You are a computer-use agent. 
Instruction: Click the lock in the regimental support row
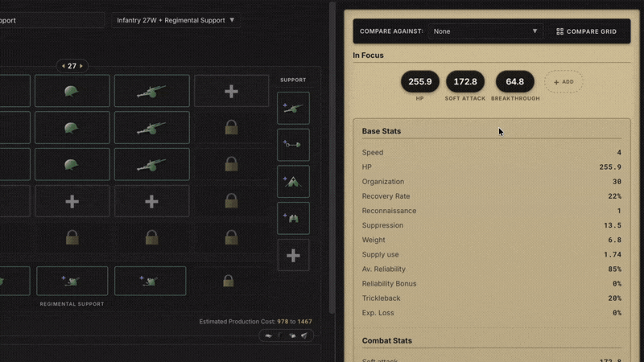229,281
